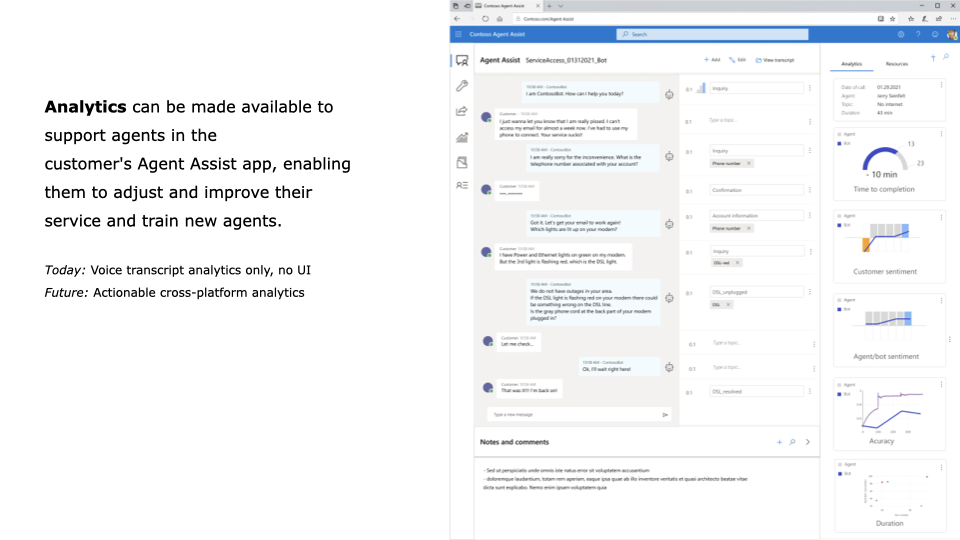Open a new browser tab
This screenshot has height=540, width=960.
(x=549, y=6)
